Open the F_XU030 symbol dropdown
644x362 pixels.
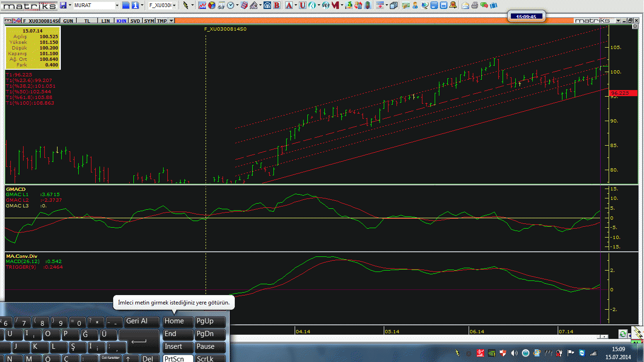[174, 6]
